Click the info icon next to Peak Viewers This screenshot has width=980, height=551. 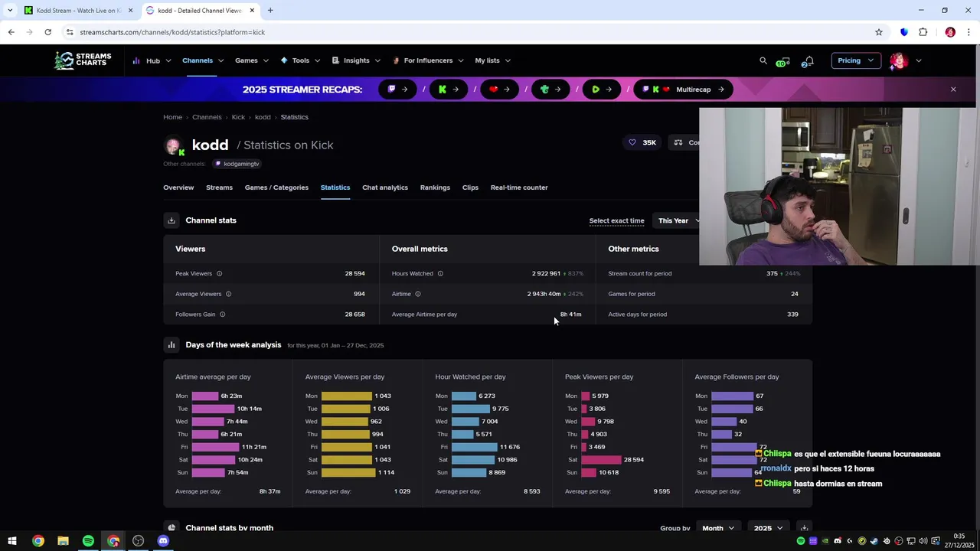coord(219,273)
